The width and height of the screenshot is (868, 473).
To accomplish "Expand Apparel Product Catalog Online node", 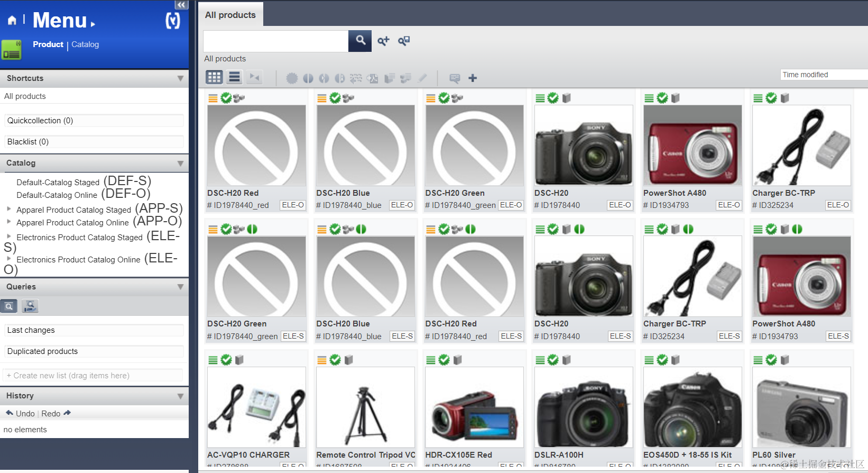I will coord(8,222).
